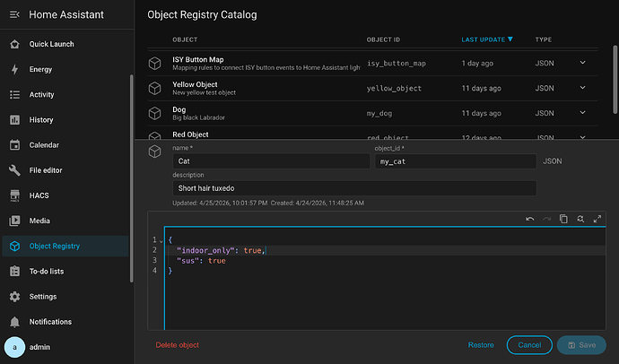Click into the name field containing Cat
The height and width of the screenshot is (364, 619).
271,161
